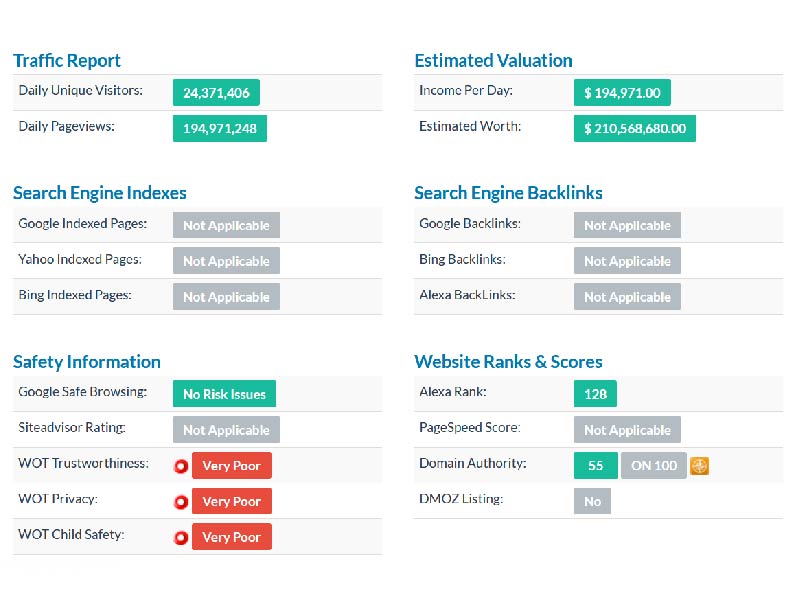
Task: Click the Income Per Day amount badge
Action: click(622, 93)
